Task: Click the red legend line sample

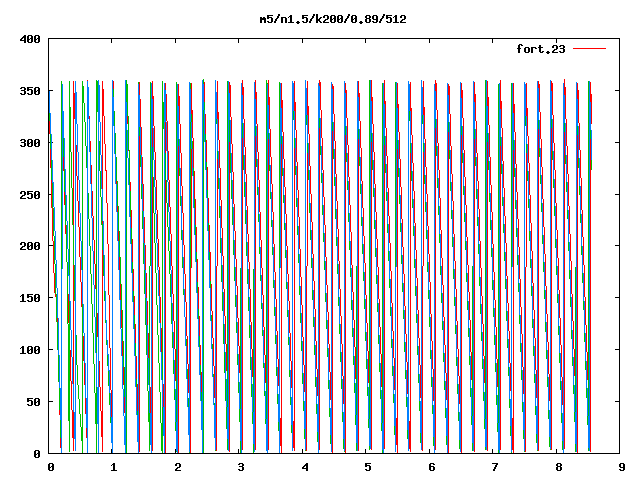Action: [x=589, y=49]
